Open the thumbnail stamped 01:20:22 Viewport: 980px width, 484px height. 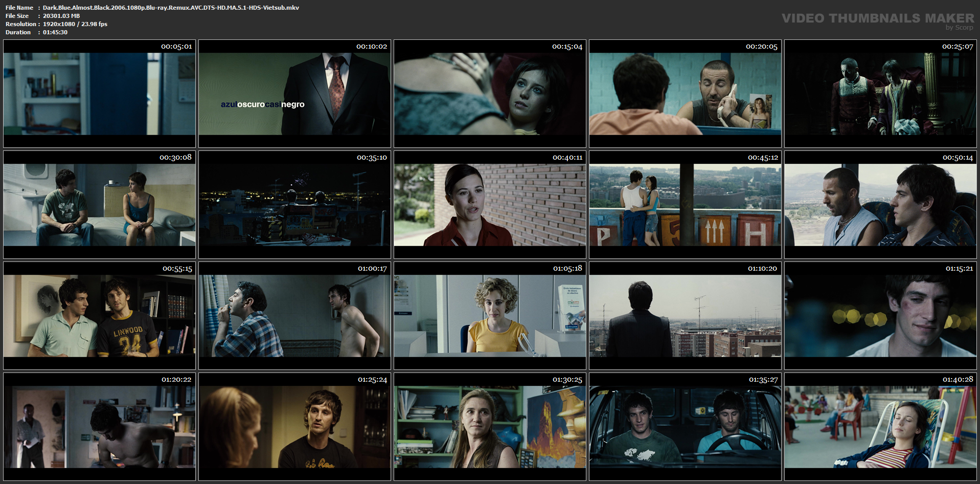pos(100,427)
